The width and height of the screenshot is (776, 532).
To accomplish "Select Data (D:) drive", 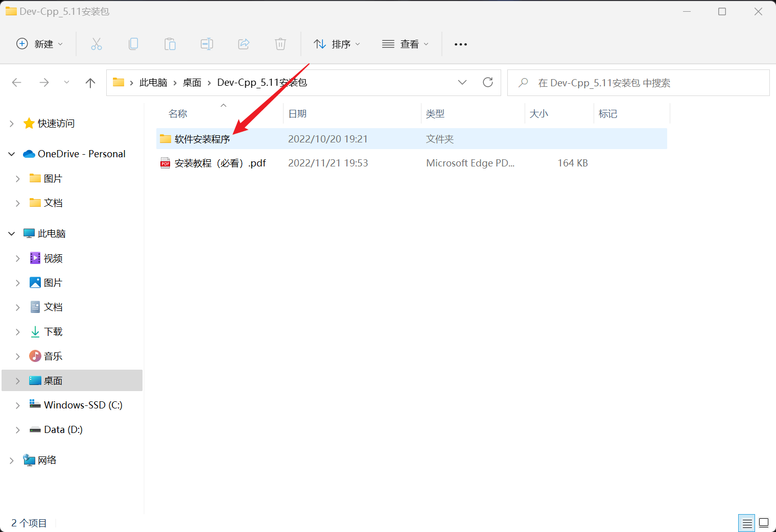I will (x=63, y=429).
